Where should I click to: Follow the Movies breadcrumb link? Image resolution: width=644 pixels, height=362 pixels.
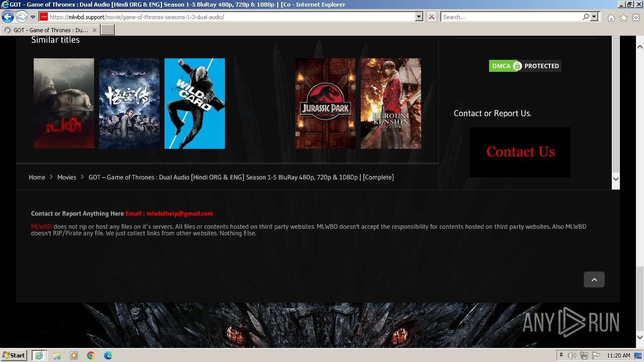66,177
